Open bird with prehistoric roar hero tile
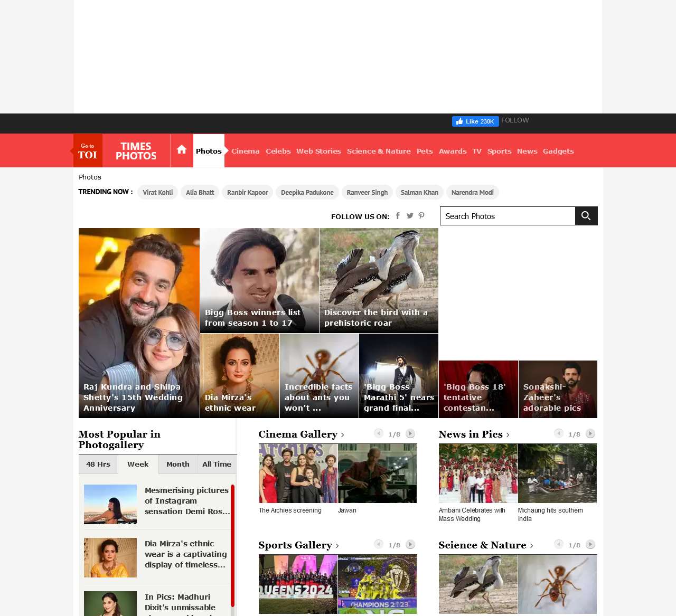 (x=379, y=280)
